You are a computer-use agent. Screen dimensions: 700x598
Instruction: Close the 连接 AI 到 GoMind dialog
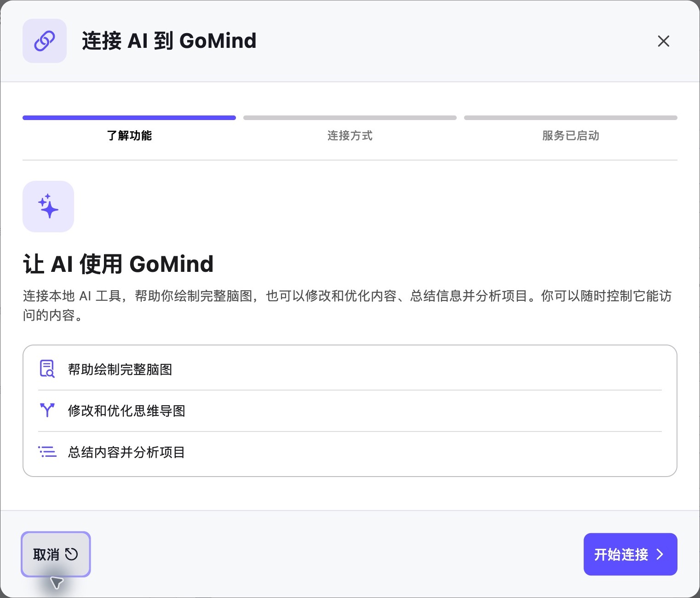[x=663, y=41]
